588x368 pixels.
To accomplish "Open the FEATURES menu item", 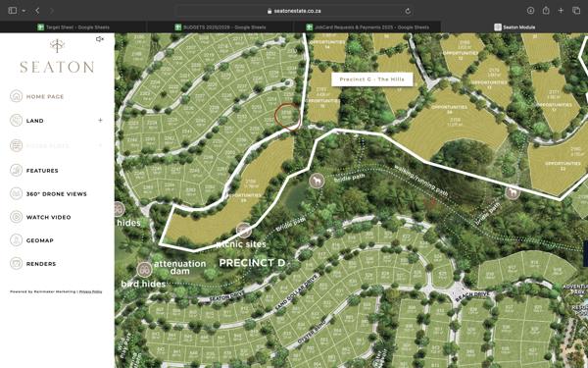I will click(42, 171).
